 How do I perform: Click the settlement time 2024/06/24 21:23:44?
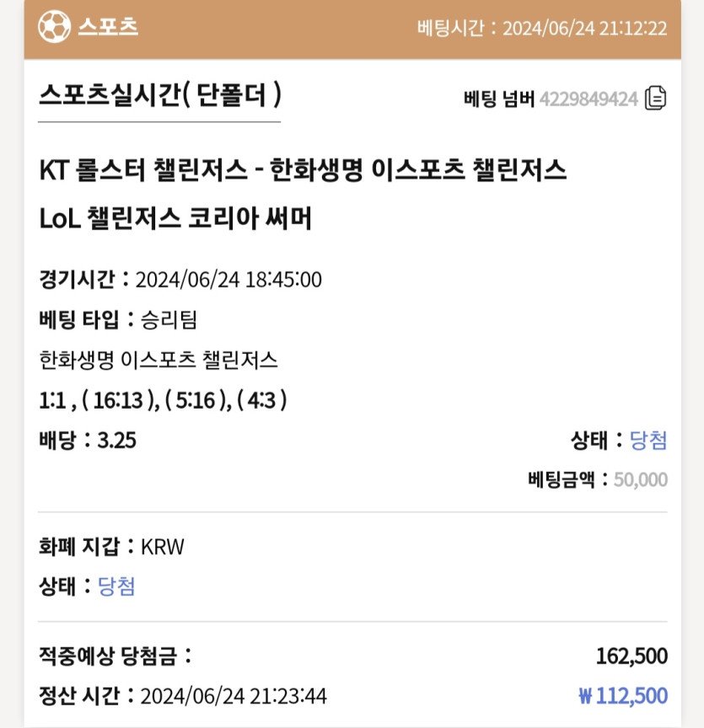[234, 696]
